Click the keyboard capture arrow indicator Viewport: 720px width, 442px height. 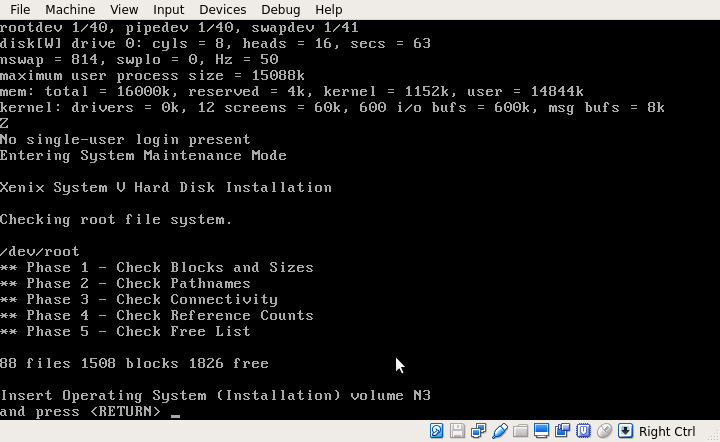coord(626,431)
